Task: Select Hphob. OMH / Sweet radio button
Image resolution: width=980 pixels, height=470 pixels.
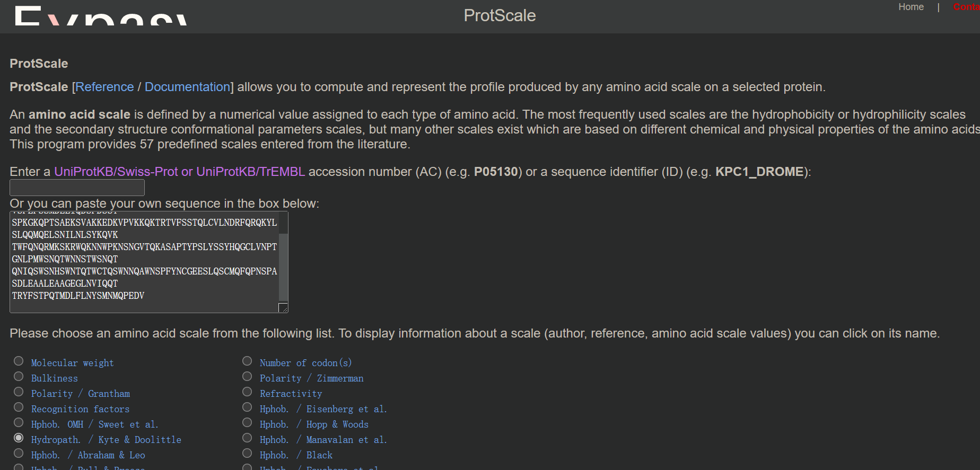Action: (19, 422)
